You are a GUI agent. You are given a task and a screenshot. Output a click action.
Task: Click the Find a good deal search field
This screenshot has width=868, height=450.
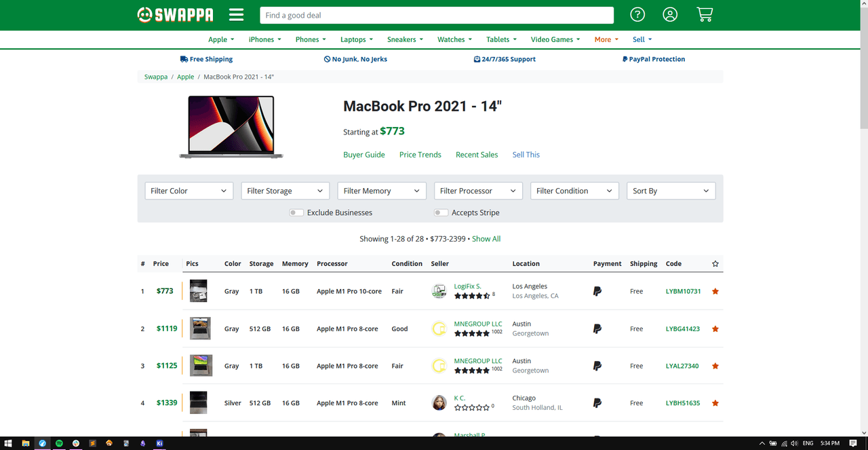point(436,15)
